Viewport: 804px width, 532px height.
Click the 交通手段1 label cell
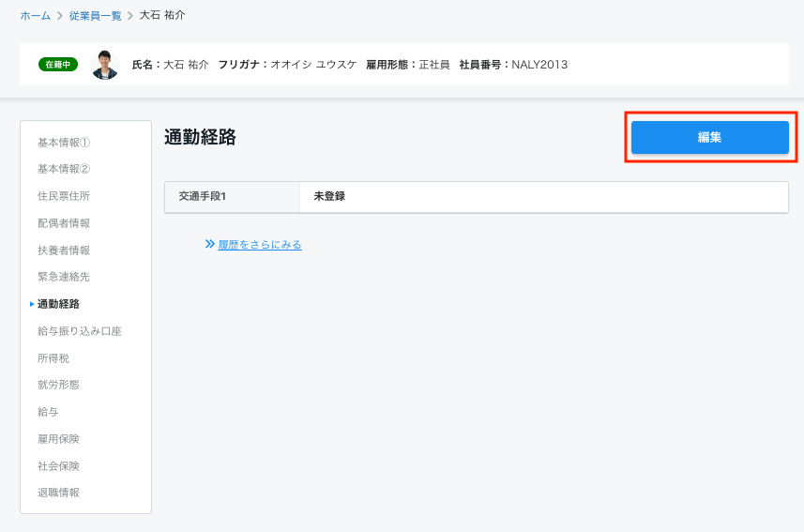click(x=233, y=196)
